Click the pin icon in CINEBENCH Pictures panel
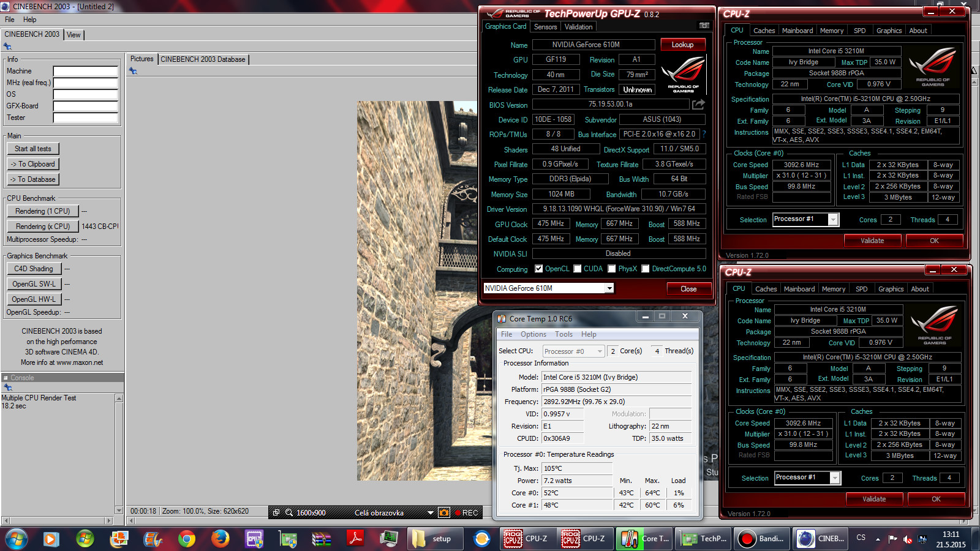 click(133, 71)
